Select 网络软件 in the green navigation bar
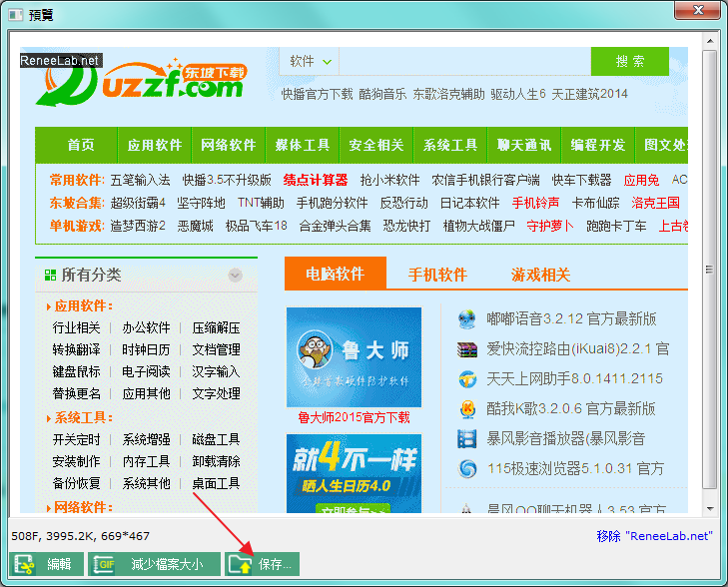This screenshot has height=587, width=728. pyautogui.click(x=229, y=145)
